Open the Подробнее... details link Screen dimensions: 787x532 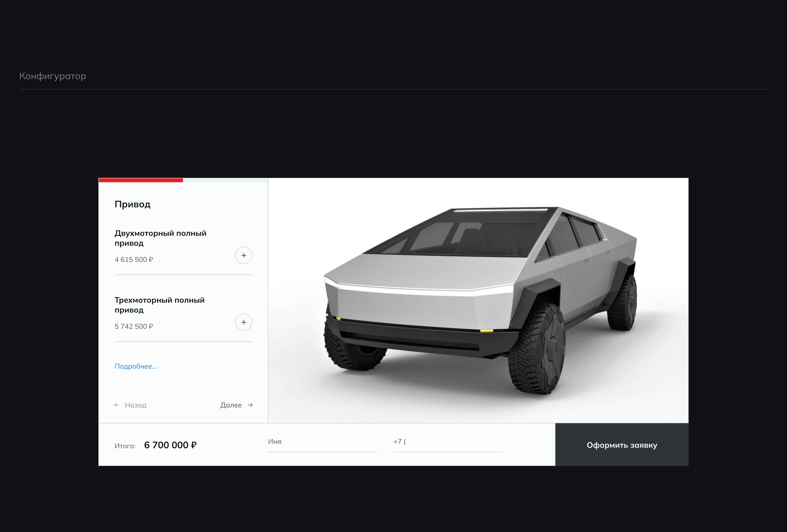tap(136, 366)
